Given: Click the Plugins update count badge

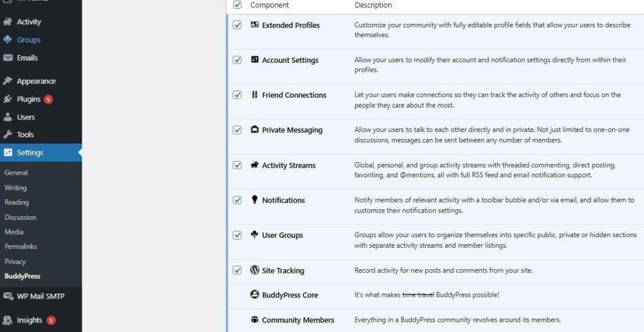Looking at the screenshot, I should pos(48,99).
